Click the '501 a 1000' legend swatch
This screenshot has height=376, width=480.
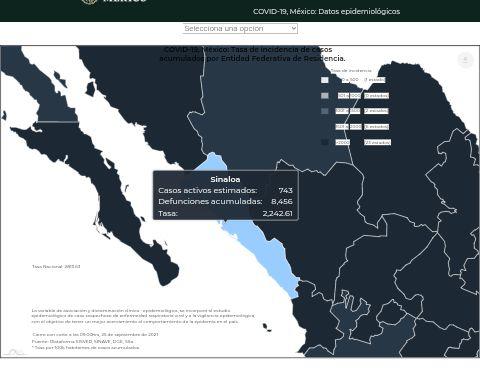(325, 96)
